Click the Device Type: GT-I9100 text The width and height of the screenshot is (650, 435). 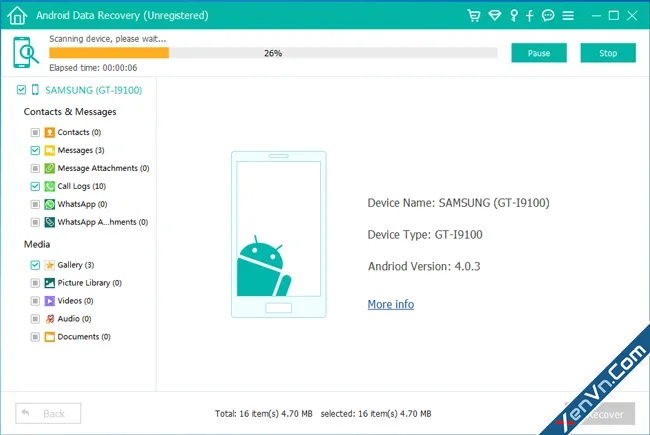[425, 235]
